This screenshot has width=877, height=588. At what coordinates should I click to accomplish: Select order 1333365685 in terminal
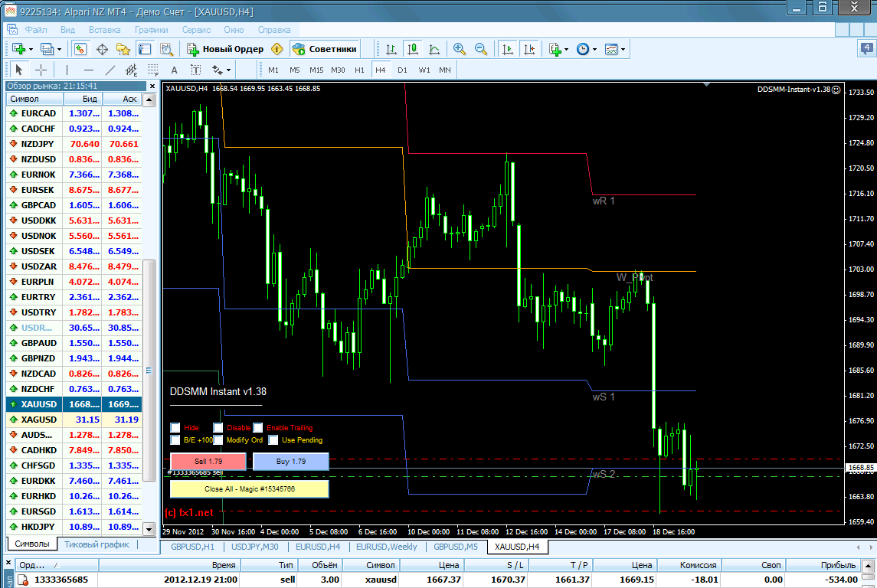437,580
